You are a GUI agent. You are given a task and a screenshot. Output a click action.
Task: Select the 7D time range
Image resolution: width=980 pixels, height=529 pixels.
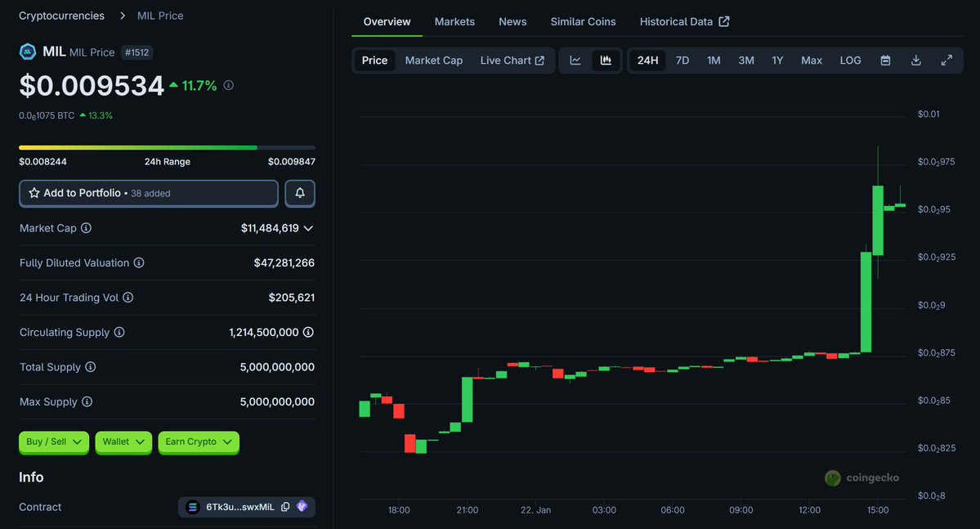[682, 61]
